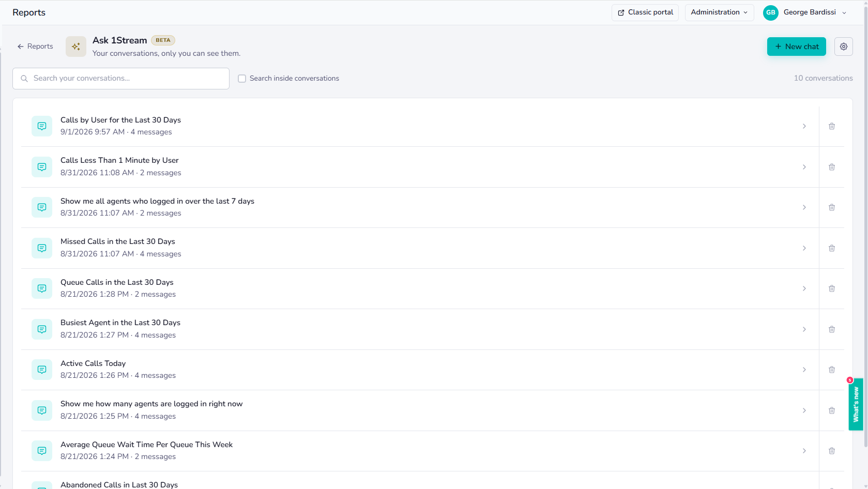Screen dimensions: 868x489
Task: Open George Bardissi account menu
Action: coord(805,12)
